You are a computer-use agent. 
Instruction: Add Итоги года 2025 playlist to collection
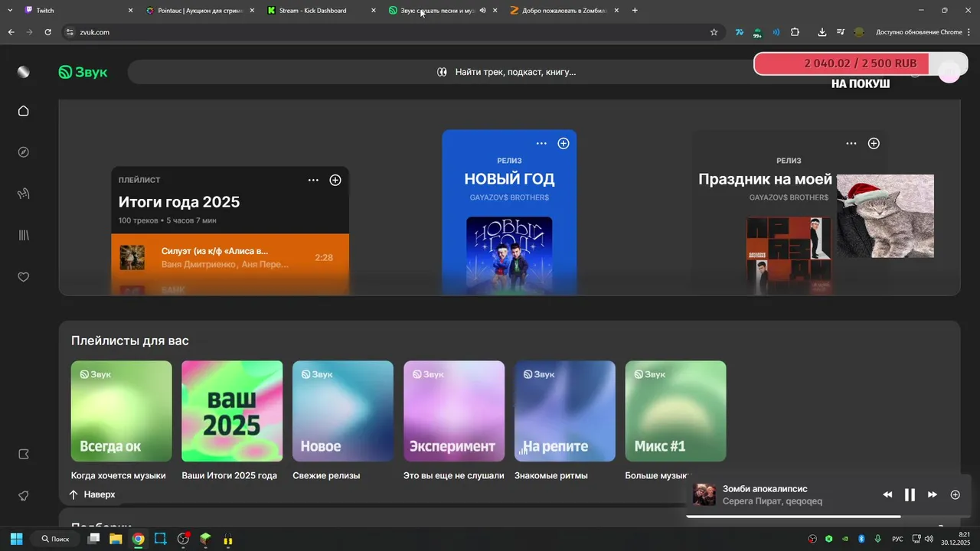(x=335, y=180)
